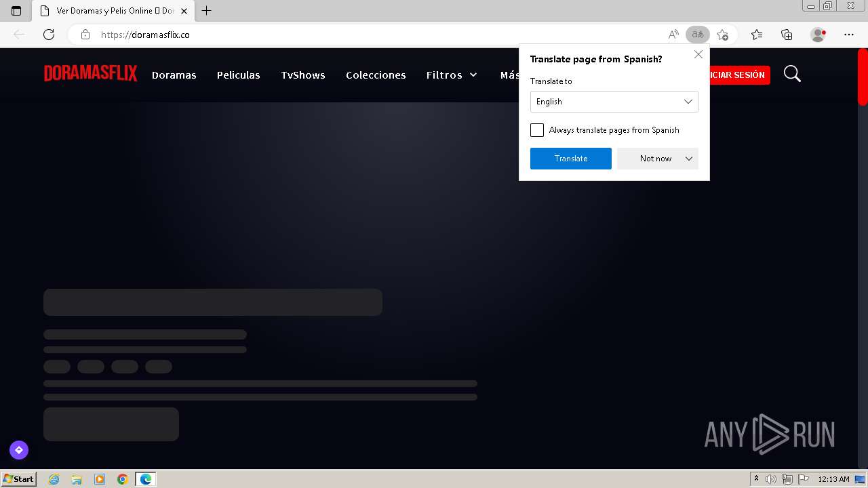The image size is (868, 488).
Task: Click the Show desktop tray button
Action: 860,479
